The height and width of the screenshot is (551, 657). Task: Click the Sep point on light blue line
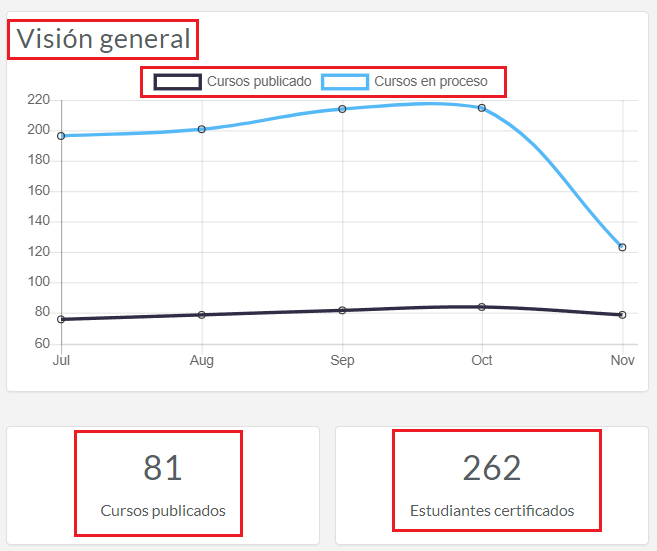coord(342,109)
